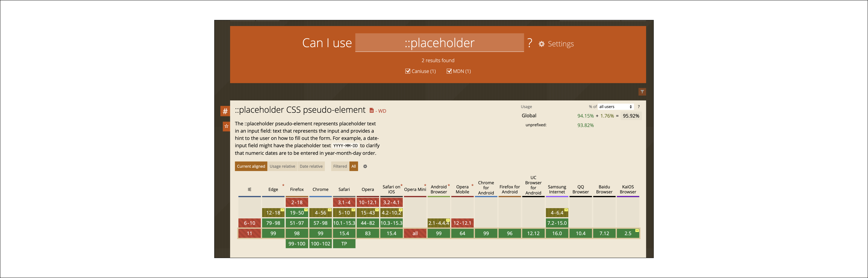Open Settings via the gear icon in the header
Image resolution: width=868 pixels, height=278 pixels.
pos(541,44)
